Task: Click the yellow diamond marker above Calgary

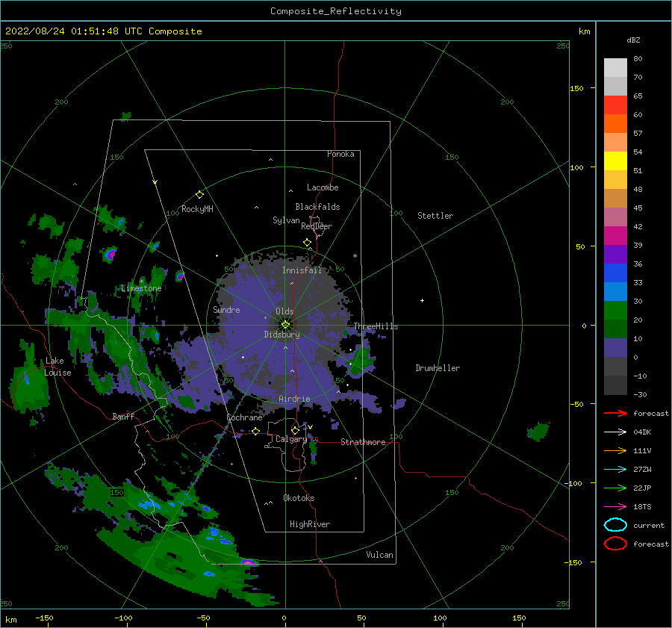Action: 295,430
